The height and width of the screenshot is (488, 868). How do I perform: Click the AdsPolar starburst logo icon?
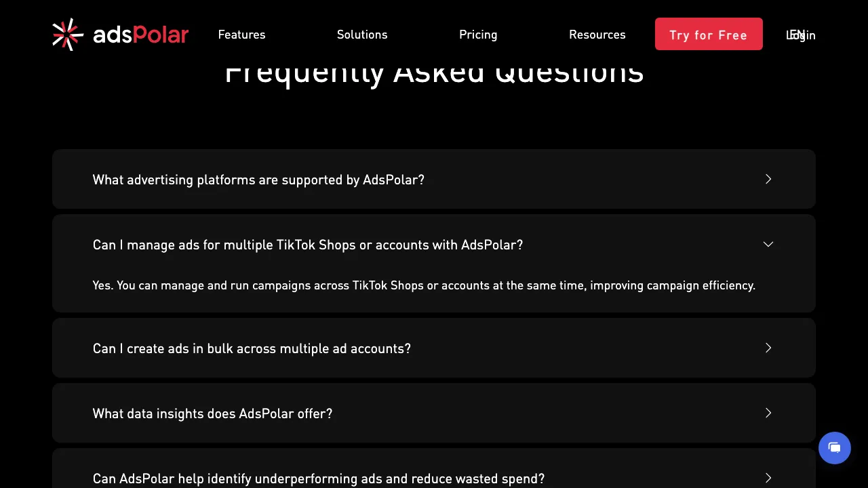(67, 34)
